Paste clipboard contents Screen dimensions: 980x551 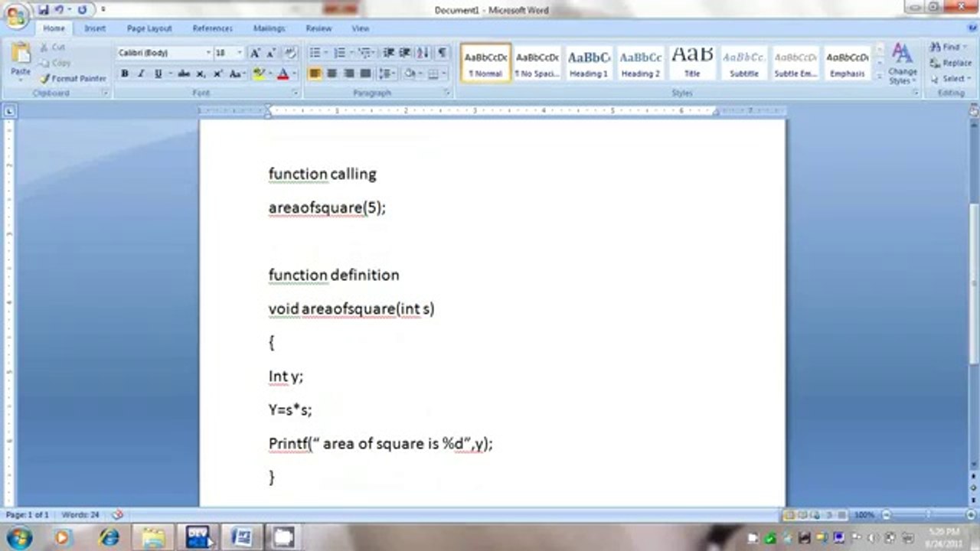pyautogui.click(x=21, y=60)
